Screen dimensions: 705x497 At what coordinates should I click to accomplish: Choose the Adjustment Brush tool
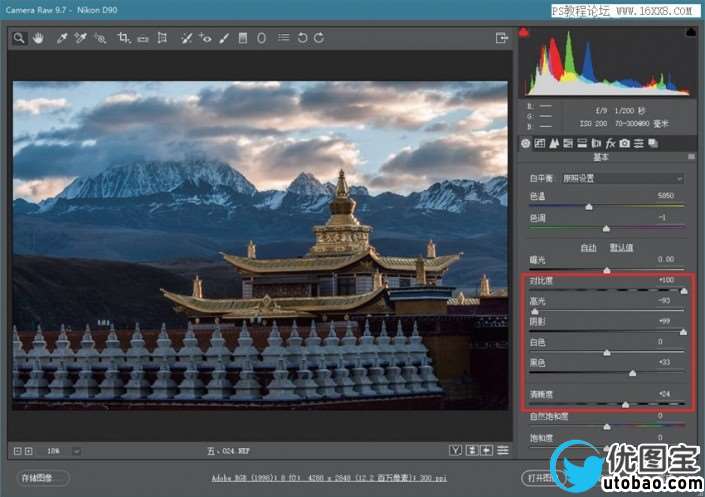224,38
